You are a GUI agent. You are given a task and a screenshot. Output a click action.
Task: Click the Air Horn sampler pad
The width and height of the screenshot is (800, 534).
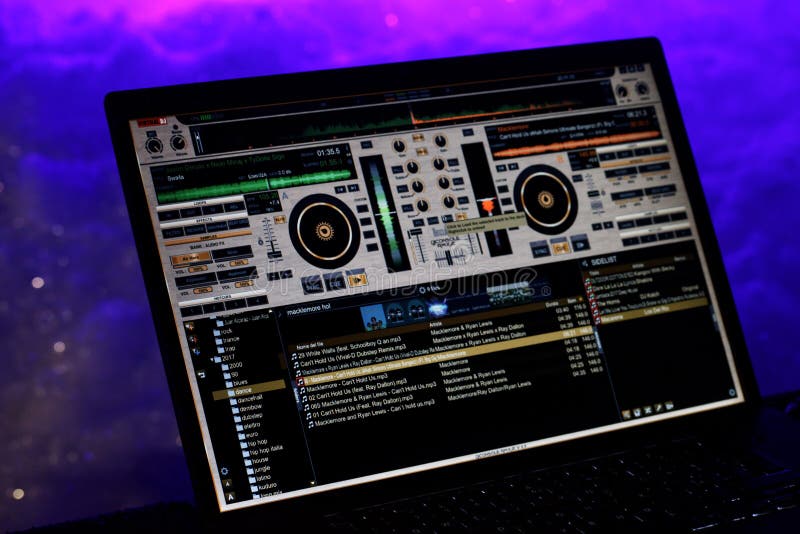coord(191,259)
